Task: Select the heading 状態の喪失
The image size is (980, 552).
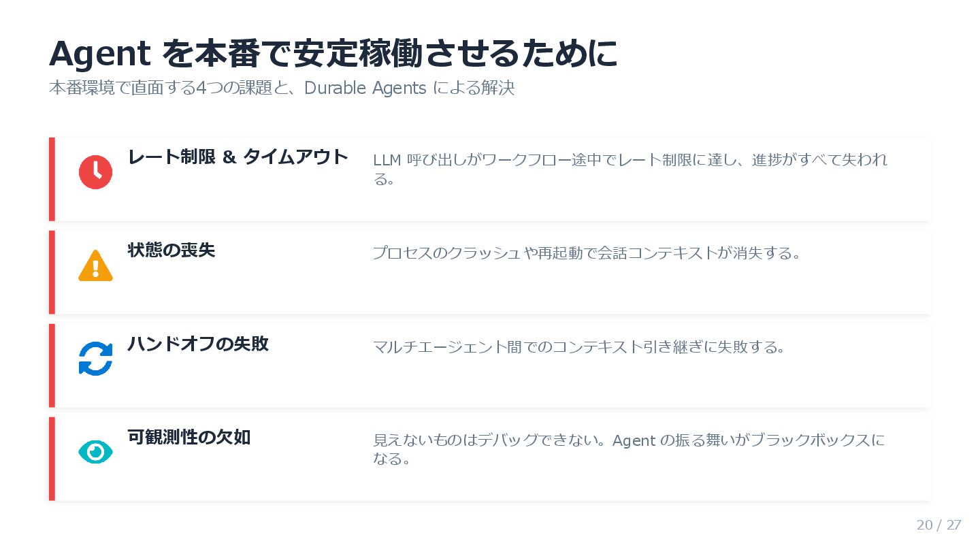Action: tap(171, 250)
